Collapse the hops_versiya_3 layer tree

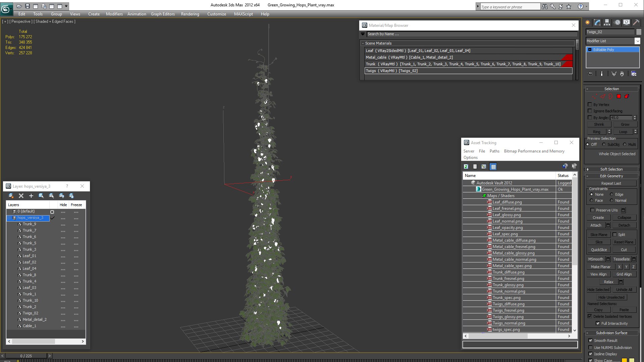9,218
